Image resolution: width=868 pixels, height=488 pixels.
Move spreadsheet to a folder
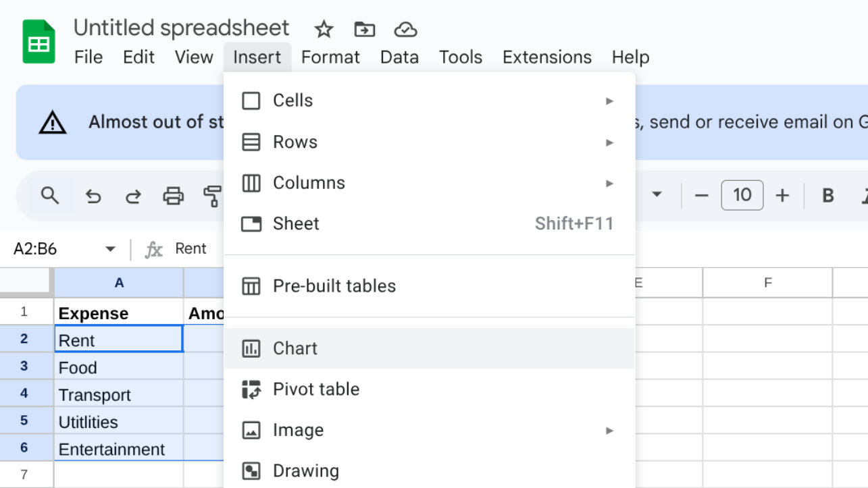pyautogui.click(x=364, y=29)
